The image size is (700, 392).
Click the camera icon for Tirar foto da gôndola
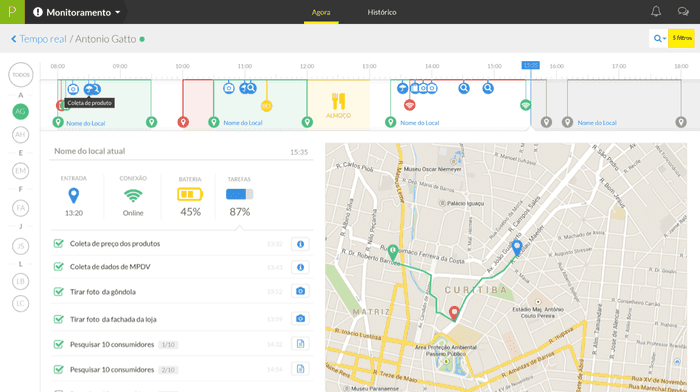300,291
